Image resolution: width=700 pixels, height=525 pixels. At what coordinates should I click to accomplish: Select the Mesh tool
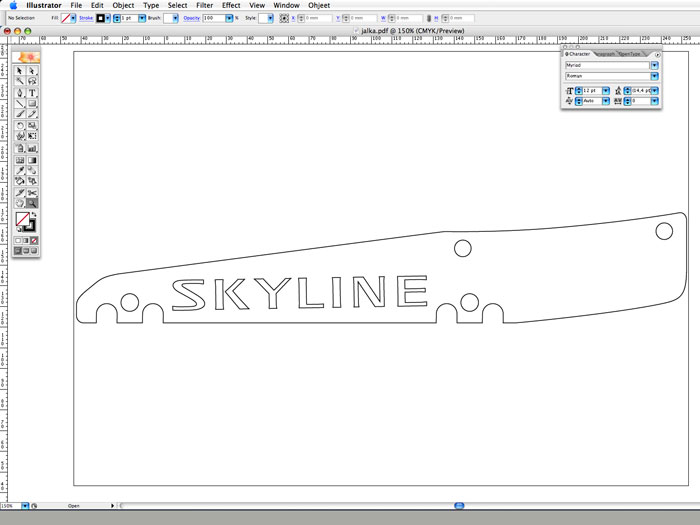pyautogui.click(x=20, y=160)
